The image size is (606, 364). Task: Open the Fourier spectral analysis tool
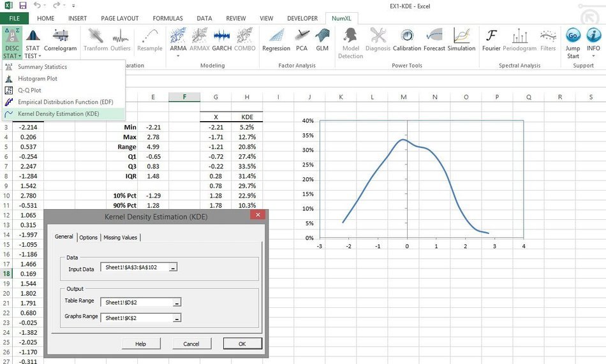(x=491, y=40)
